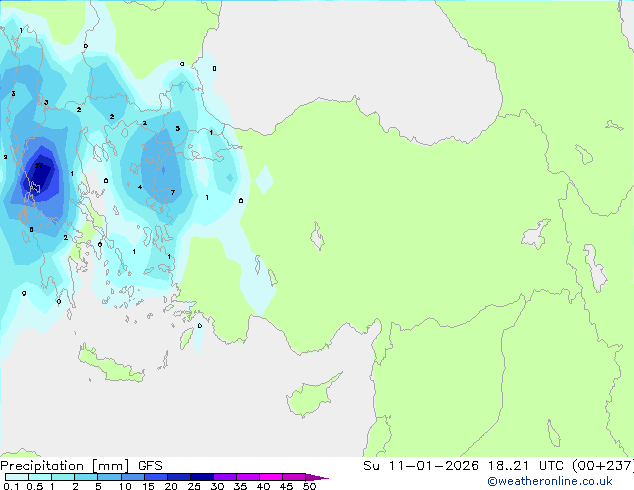Click the '18..21 UTC' time range text

tap(526, 466)
